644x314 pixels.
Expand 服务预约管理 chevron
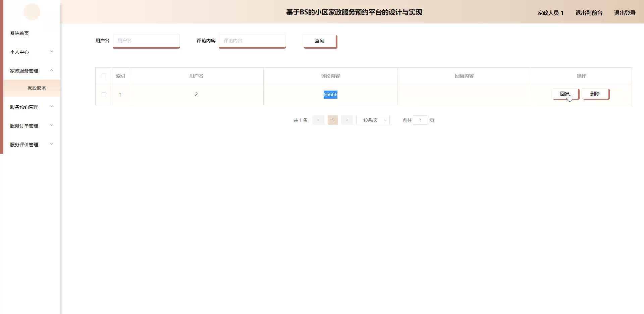(52, 106)
